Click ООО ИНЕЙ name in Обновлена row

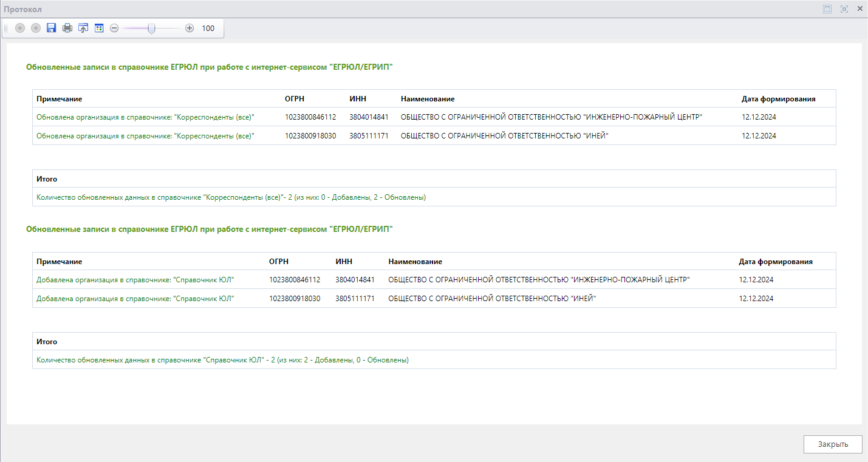pyautogui.click(x=505, y=136)
